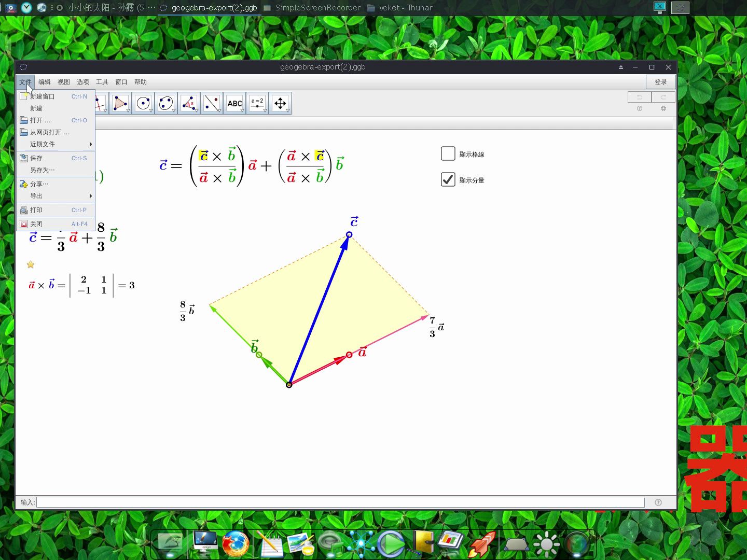Switch to SimpleScreenRecorder taskbar entry
The height and width of the screenshot is (560, 747).
point(312,8)
